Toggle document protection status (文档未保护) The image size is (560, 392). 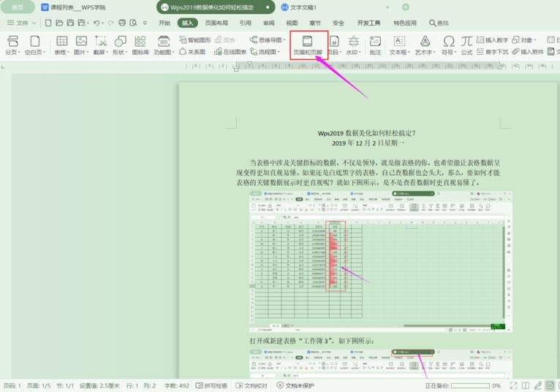point(295,385)
